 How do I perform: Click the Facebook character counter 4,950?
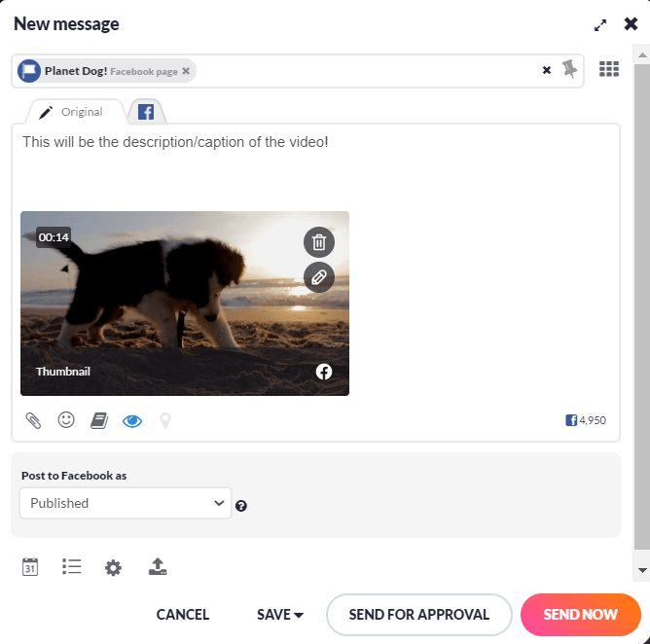coord(586,420)
